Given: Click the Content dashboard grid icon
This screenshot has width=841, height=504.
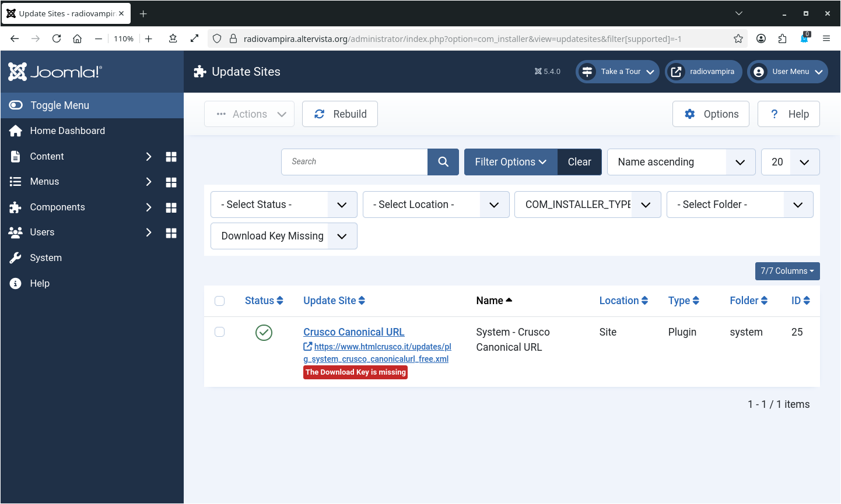Looking at the screenshot, I should click(171, 157).
